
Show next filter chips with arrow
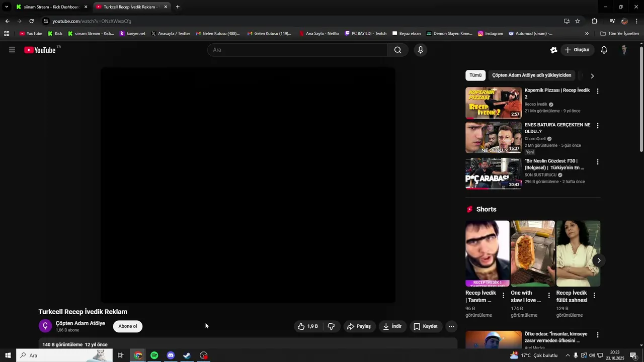click(592, 75)
